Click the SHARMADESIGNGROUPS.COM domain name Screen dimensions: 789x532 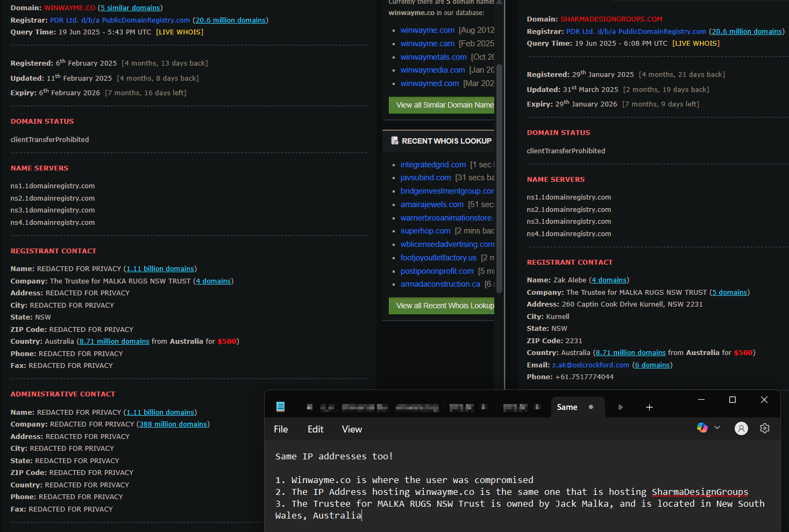tap(612, 19)
